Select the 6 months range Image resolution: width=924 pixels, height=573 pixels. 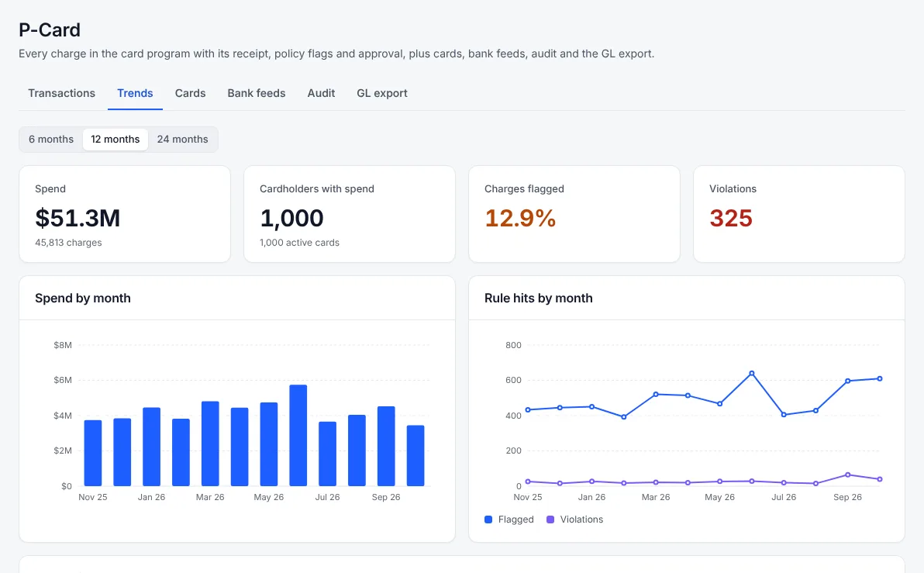[51, 139]
